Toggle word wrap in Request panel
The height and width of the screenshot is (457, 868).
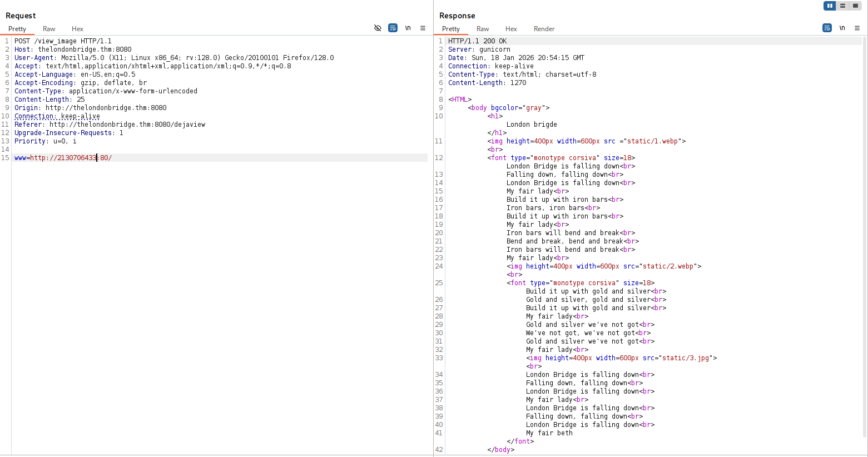click(393, 28)
